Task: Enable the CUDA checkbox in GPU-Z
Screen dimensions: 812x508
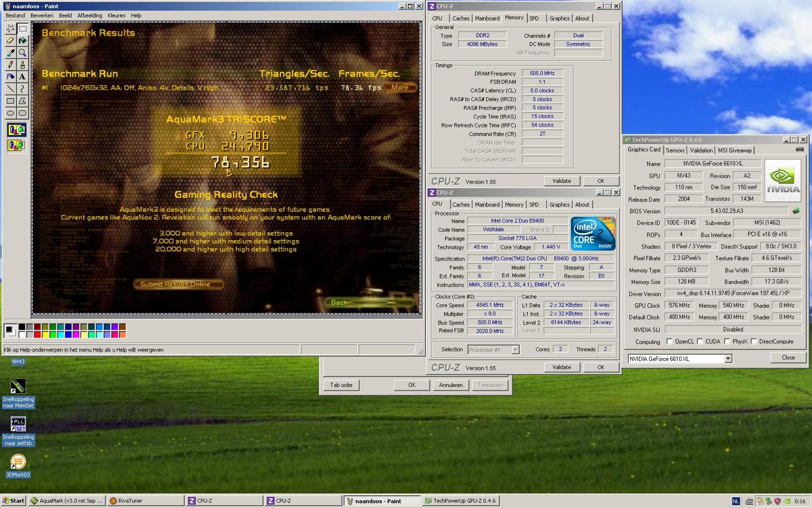Action: pos(700,341)
